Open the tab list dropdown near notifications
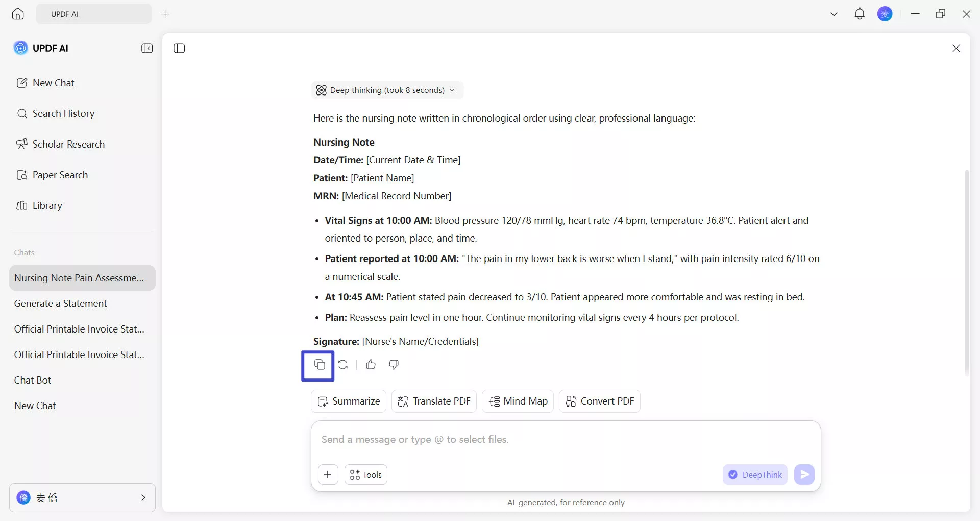The width and height of the screenshot is (980, 521). [834, 14]
